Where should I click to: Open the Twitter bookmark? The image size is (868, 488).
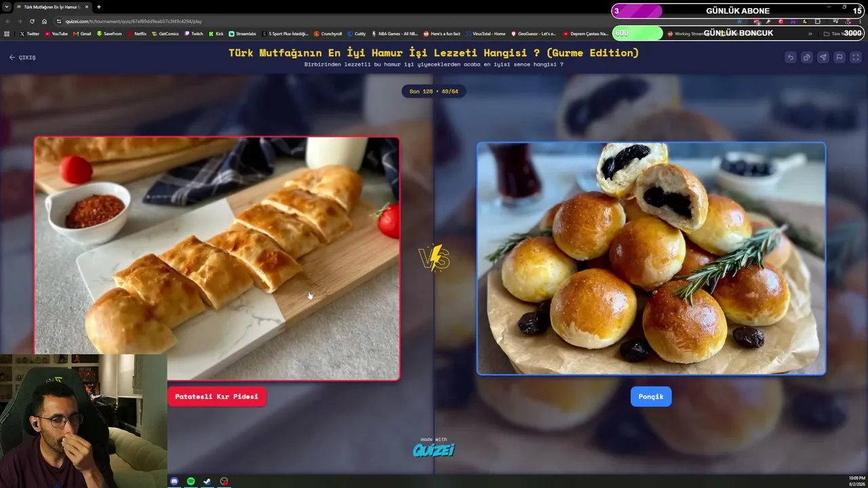[x=30, y=33]
